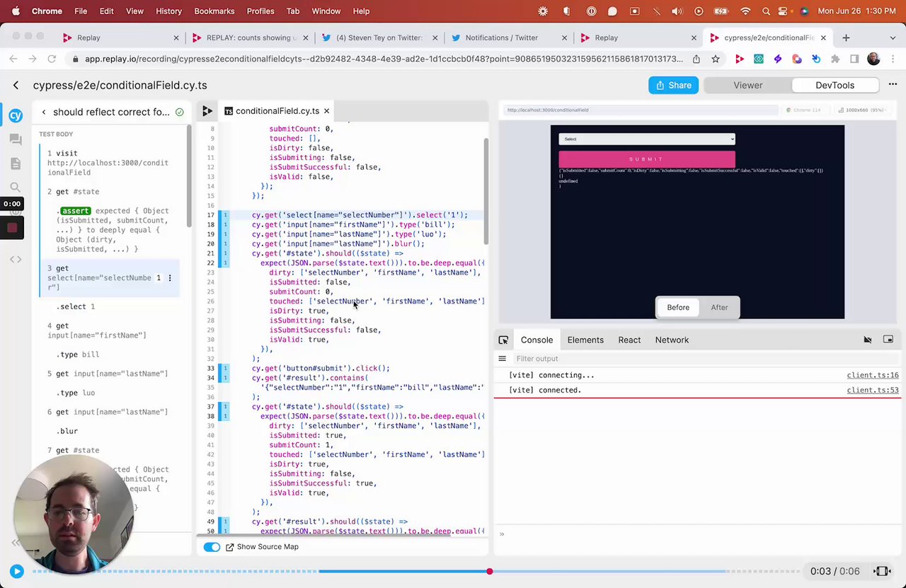Switch to the Elements tab

585,340
